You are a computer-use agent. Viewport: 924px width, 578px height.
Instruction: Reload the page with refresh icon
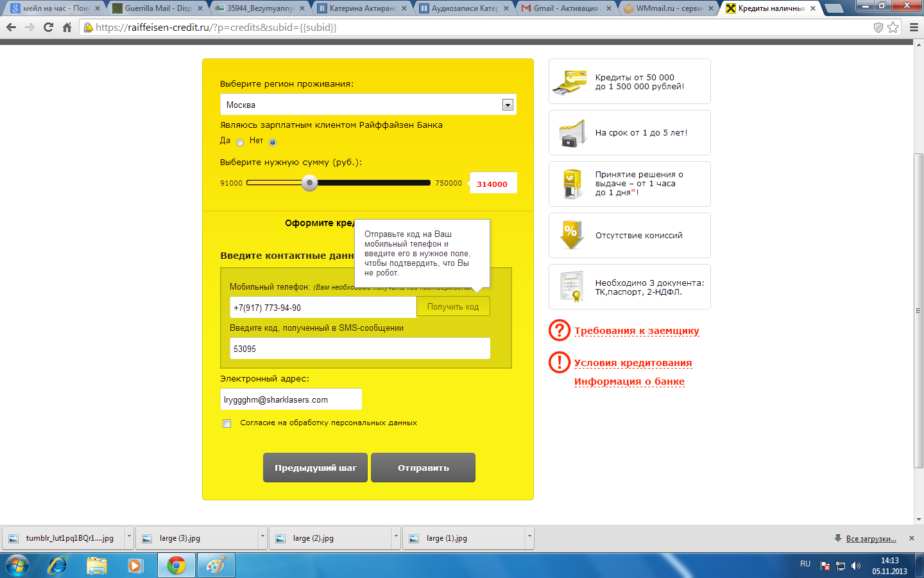[48, 27]
